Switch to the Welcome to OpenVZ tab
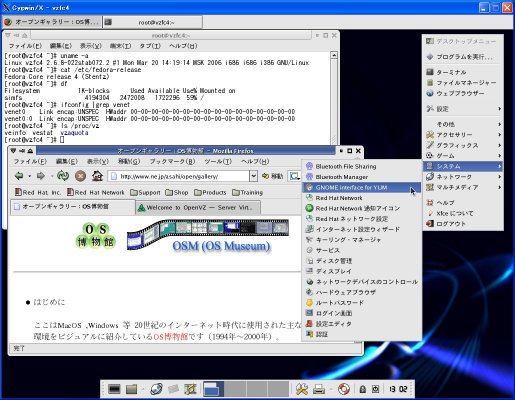This screenshot has width=515, height=400. click(198, 207)
